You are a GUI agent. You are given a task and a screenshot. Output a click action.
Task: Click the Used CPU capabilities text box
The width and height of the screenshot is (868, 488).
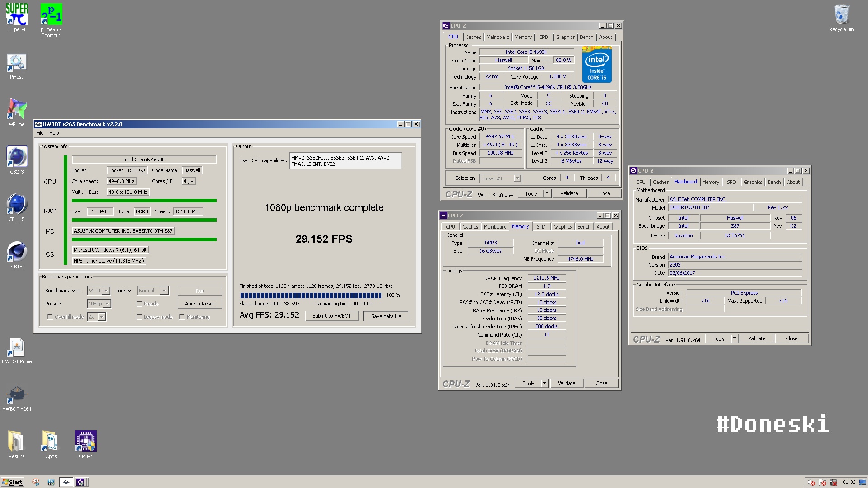click(345, 161)
